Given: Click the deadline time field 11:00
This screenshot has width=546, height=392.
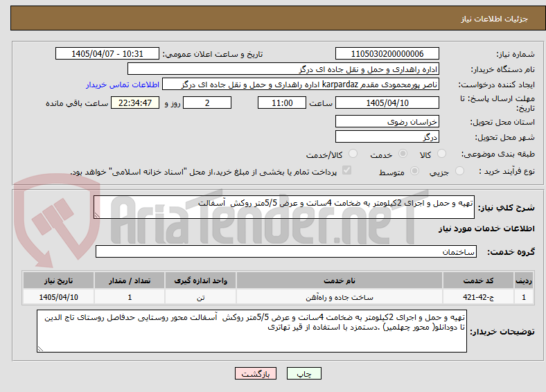Looking at the screenshot, I should click(x=282, y=103).
